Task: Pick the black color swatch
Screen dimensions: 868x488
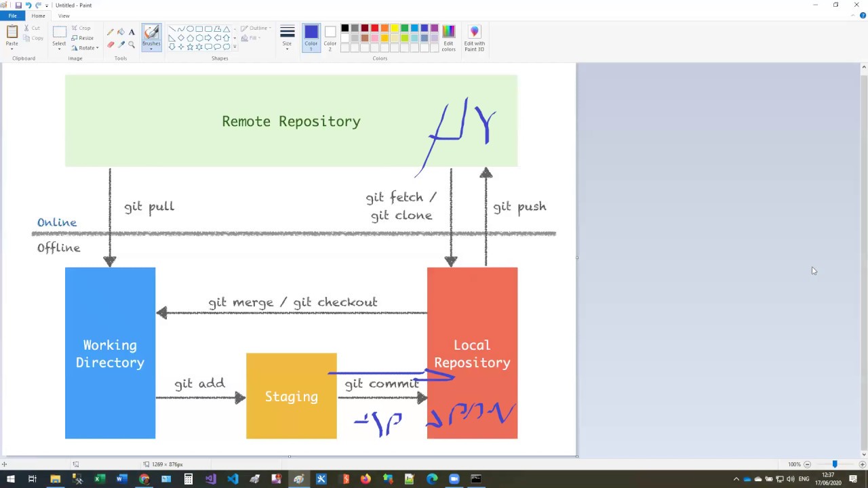Action: 344,28
